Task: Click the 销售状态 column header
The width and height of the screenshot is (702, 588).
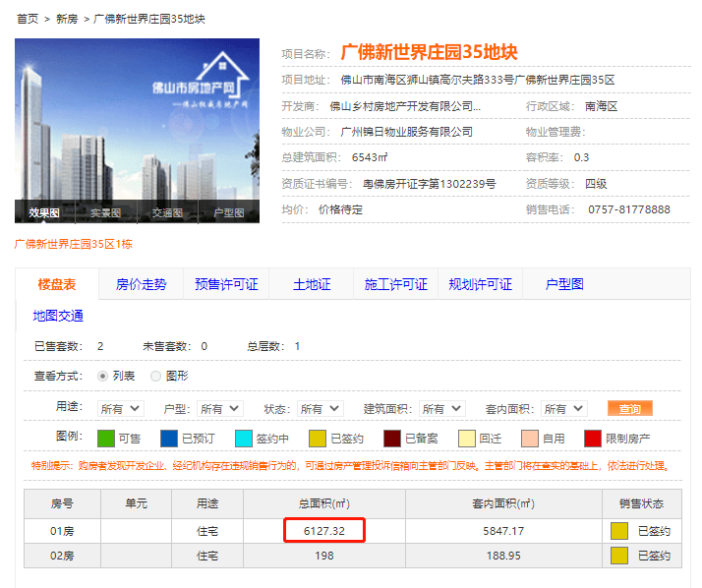Action: coord(642,503)
